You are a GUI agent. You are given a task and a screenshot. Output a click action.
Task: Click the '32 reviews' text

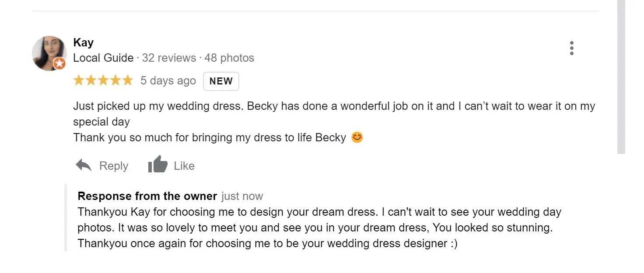[169, 58]
